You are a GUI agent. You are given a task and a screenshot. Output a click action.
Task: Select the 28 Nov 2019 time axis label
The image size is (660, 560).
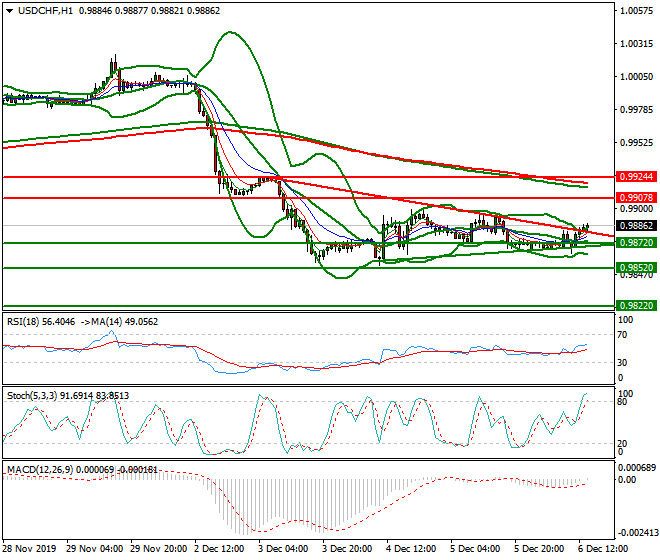(x=29, y=549)
